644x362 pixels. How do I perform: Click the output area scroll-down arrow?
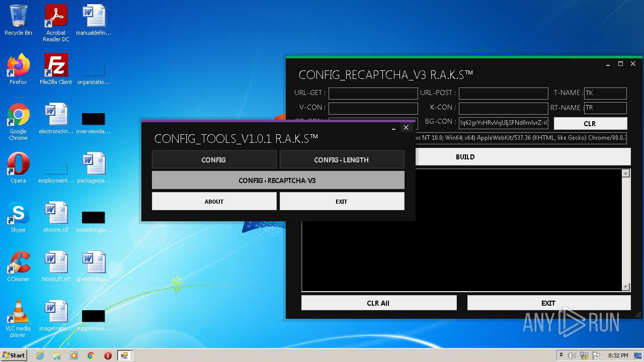tap(626, 287)
